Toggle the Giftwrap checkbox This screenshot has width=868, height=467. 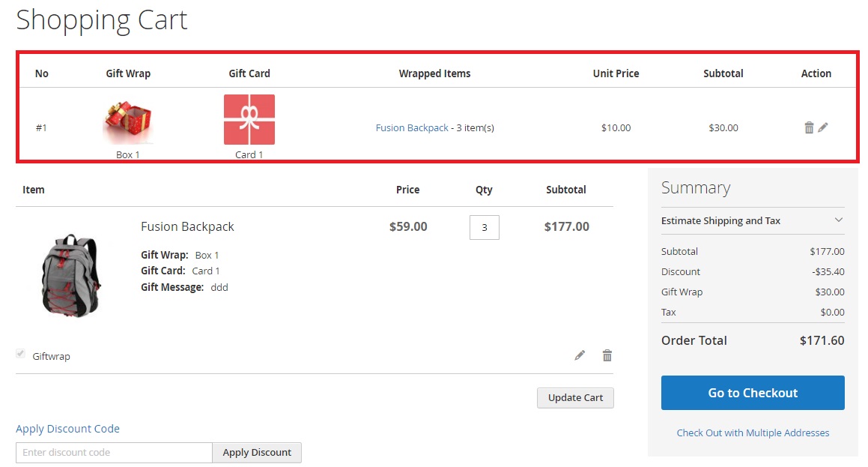[x=21, y=354]
